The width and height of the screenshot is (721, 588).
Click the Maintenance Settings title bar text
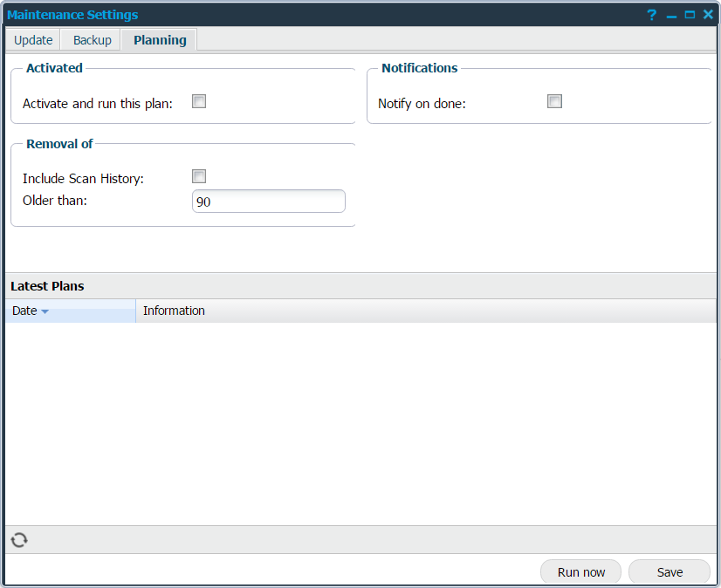(72, 15)
